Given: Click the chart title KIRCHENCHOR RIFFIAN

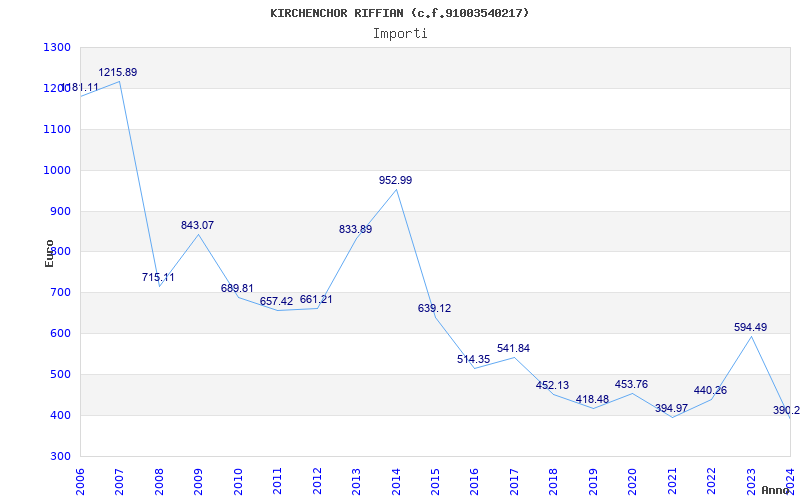Looking at the screenshot, I should coord(399,13).
